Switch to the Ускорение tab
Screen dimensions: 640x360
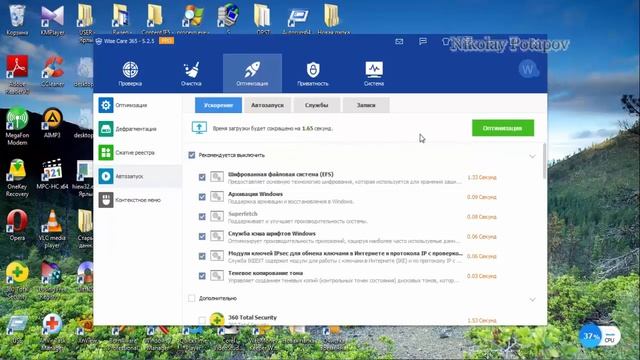pyautogui.click(x=218, y=105)
